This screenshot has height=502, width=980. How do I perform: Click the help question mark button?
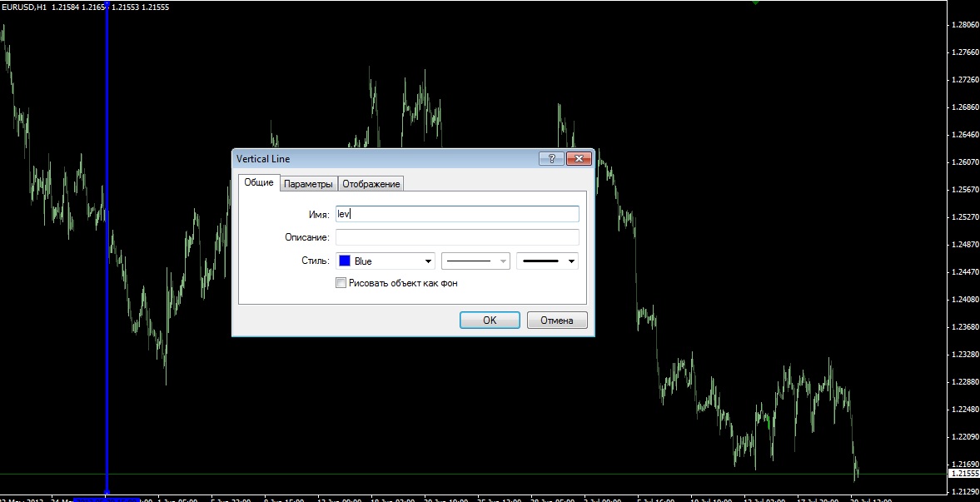(x=550, y=159)
